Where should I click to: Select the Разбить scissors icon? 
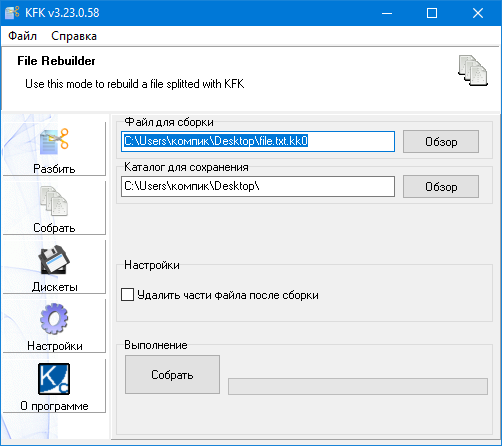(54, 142)
